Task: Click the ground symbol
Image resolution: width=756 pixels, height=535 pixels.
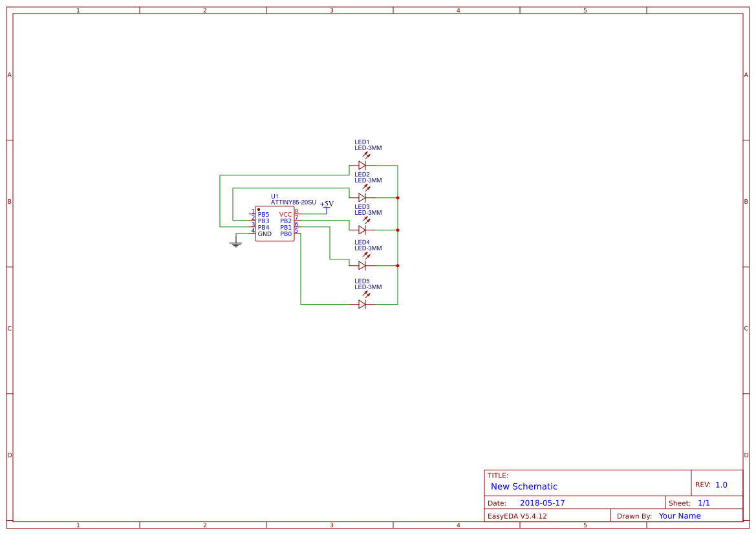Action: (236, 244)
